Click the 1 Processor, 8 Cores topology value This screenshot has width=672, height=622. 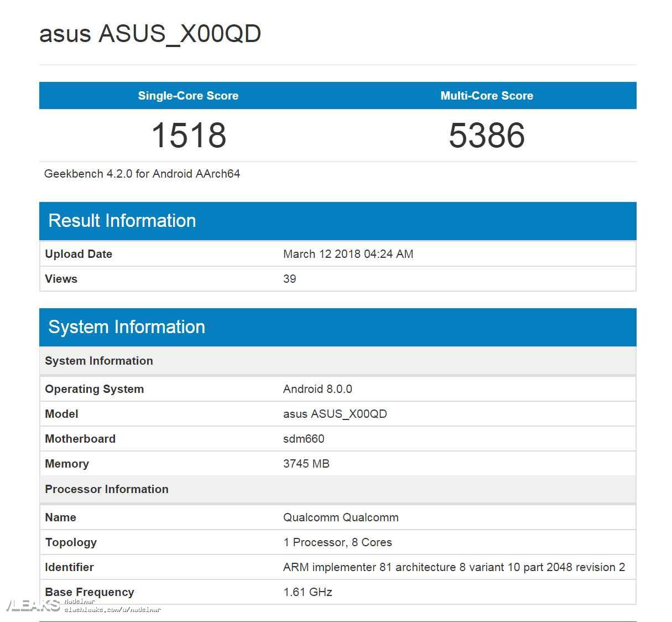338,542
